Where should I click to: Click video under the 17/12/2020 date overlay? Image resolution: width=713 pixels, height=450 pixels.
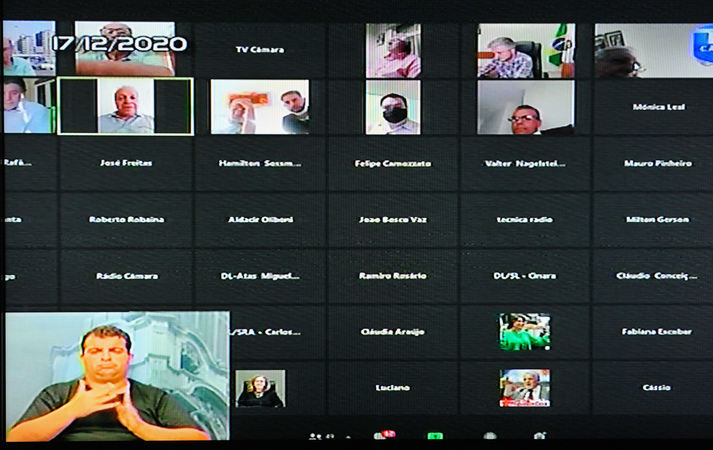coord(125,48)
